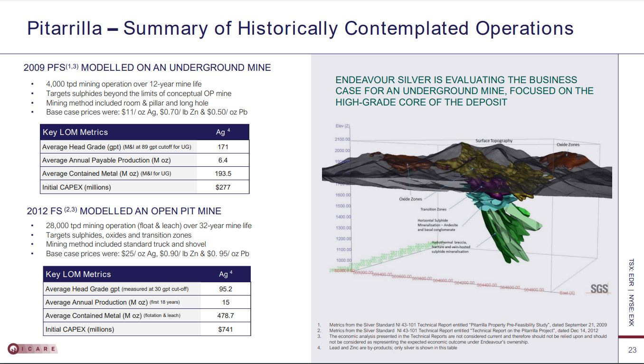Click 'Targets sulphides, oxides and transition zones'
This screenshot has height=364, width=644.
pos(119,235)
